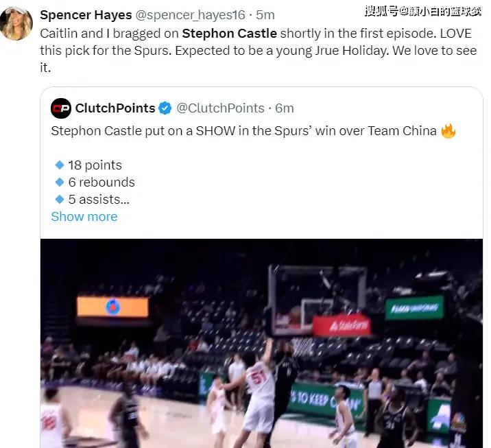The height and width of the screenshot is (448, 491).
Task: Open the ClutchPoints account name
Action: coord(115,108)
